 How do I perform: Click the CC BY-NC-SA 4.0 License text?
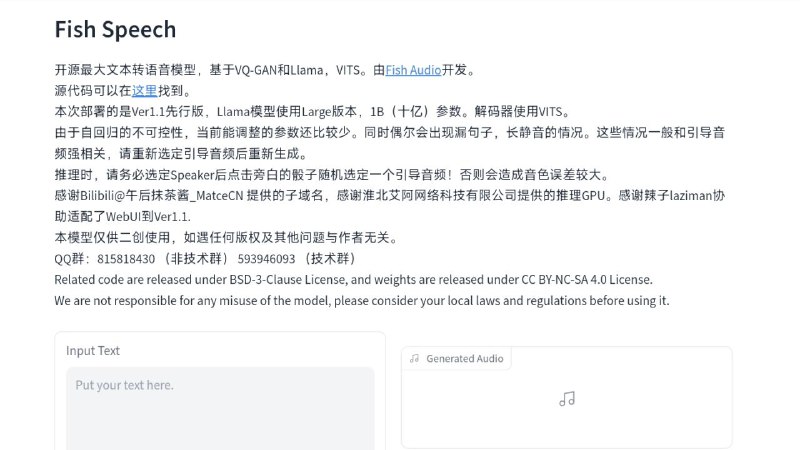tap(571, 280)
